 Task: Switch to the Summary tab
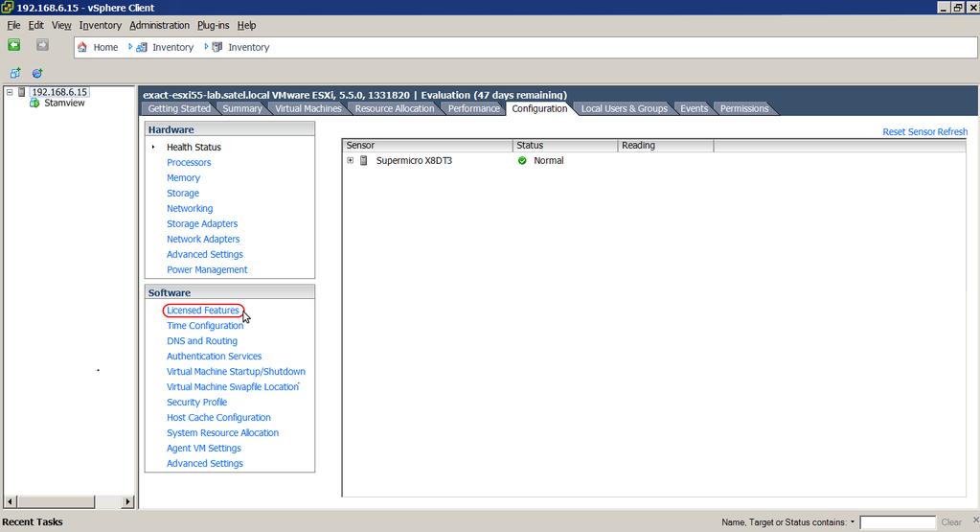(242, 108)
